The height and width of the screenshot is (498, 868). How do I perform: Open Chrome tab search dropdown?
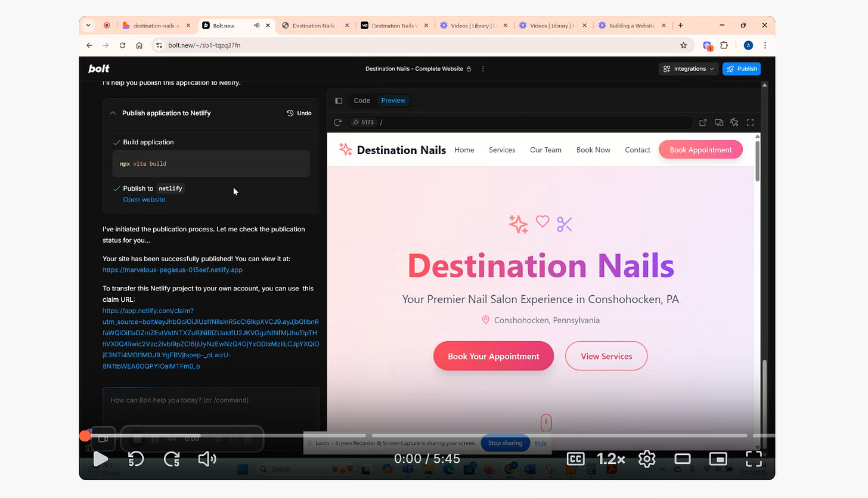click(x=89, y=26)
